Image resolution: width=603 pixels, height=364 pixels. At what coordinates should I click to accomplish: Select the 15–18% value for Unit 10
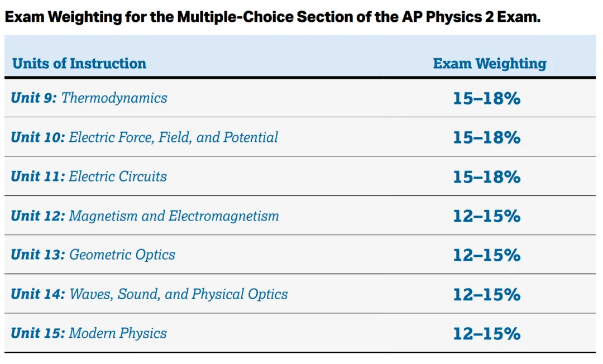pos(486,137)
